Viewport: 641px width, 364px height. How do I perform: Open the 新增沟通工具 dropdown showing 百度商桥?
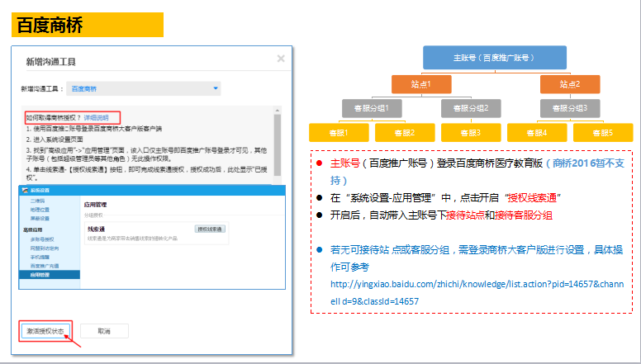(x=144, y=88)
